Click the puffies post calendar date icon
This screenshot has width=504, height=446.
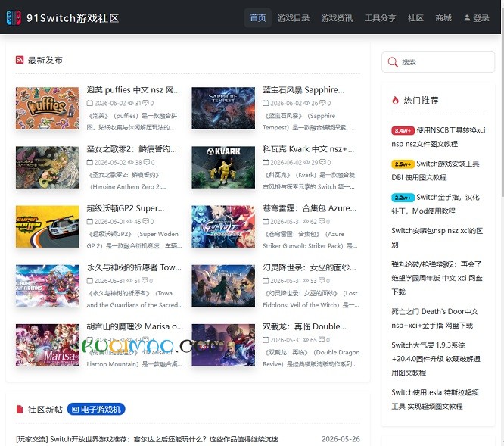90,103
